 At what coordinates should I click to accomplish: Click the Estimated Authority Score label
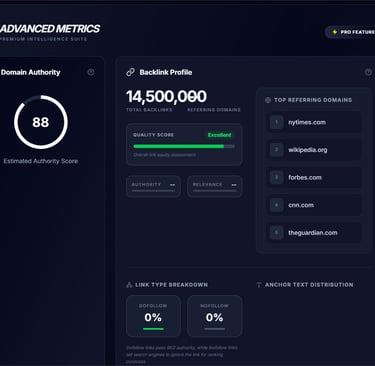41,161
